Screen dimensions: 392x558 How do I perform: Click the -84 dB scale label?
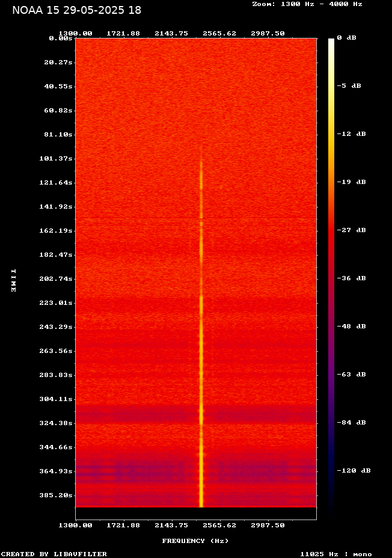click(352, 423)
